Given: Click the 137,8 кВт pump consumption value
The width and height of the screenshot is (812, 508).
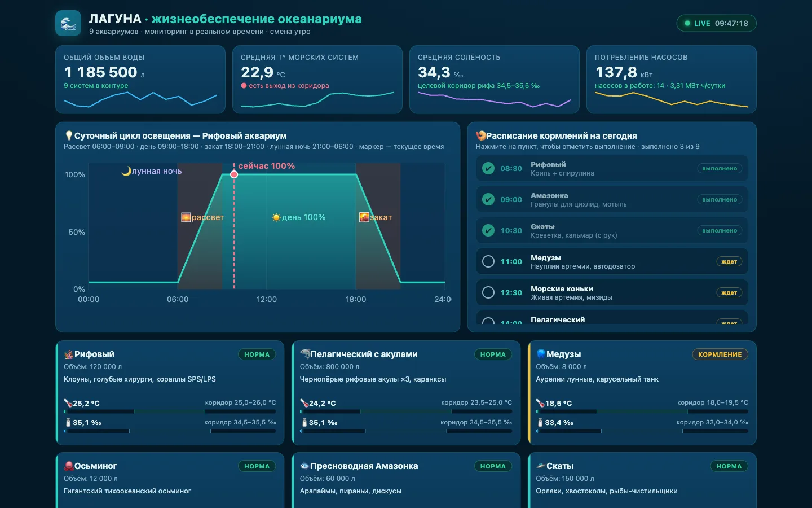Looking at the screenshot, I should point(624,72).
